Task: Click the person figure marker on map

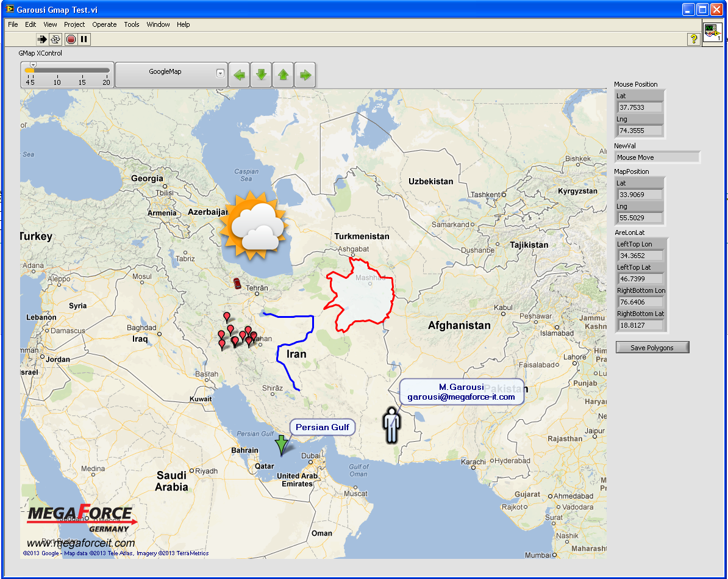Action: pyautogui.click(x=391, y=426)
